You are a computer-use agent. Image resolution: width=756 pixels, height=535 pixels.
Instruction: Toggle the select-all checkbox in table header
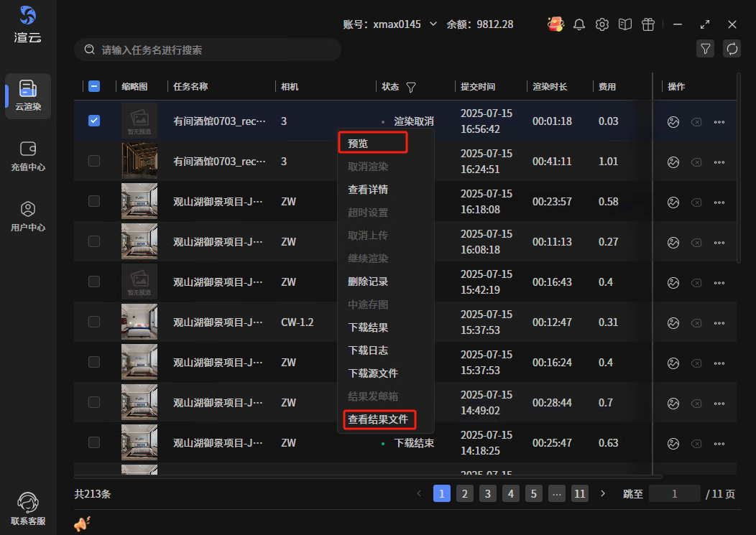tap(94, 86)
